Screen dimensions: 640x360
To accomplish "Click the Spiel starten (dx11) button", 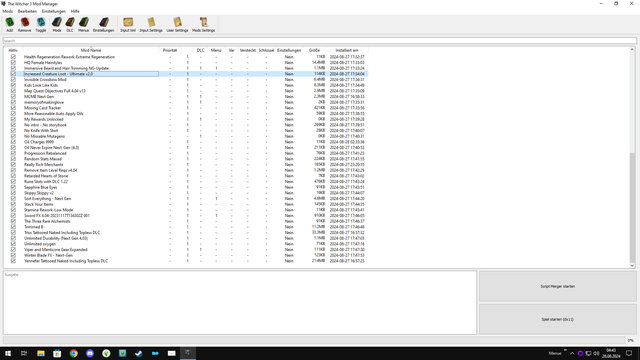I will pyautogui.click(x=558, y=319).
